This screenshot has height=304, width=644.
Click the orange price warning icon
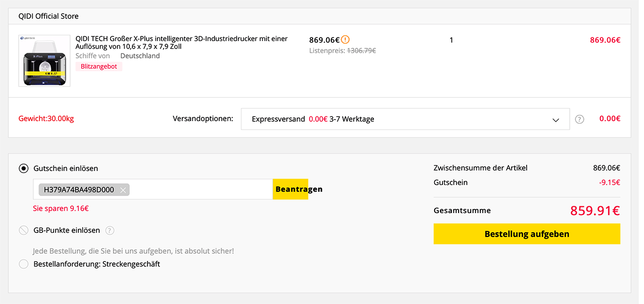tap(345, 39)
